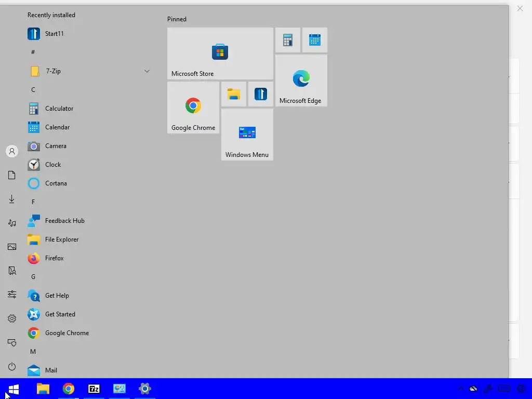Open the taskbar app next to 7-Zip
The height and width of the screenshot is (399, 532).
[x=119, y=389]
